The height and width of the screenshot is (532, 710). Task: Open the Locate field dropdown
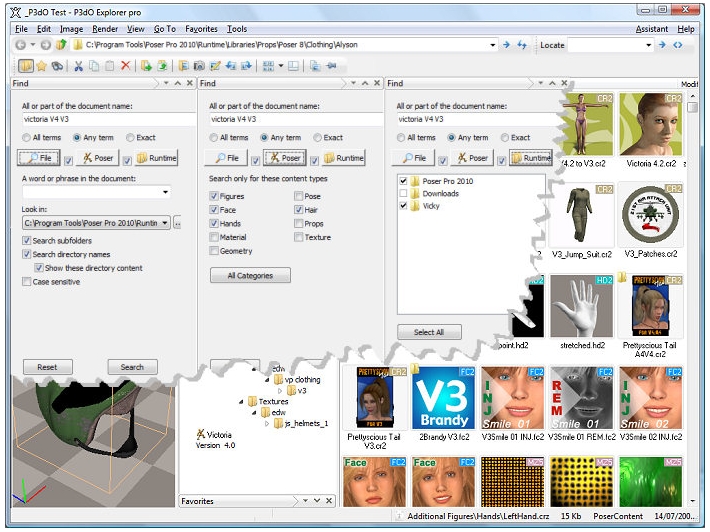click(648, 45)
